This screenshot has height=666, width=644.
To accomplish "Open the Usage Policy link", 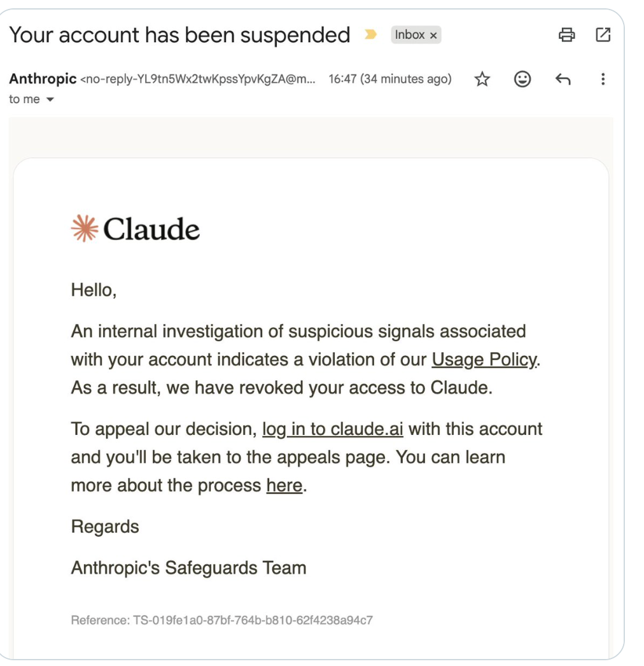I will pyautogui.click(x=484, y=360).
